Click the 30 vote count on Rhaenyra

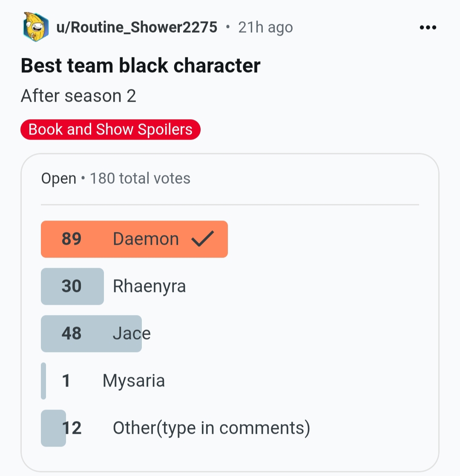(71, 286)
